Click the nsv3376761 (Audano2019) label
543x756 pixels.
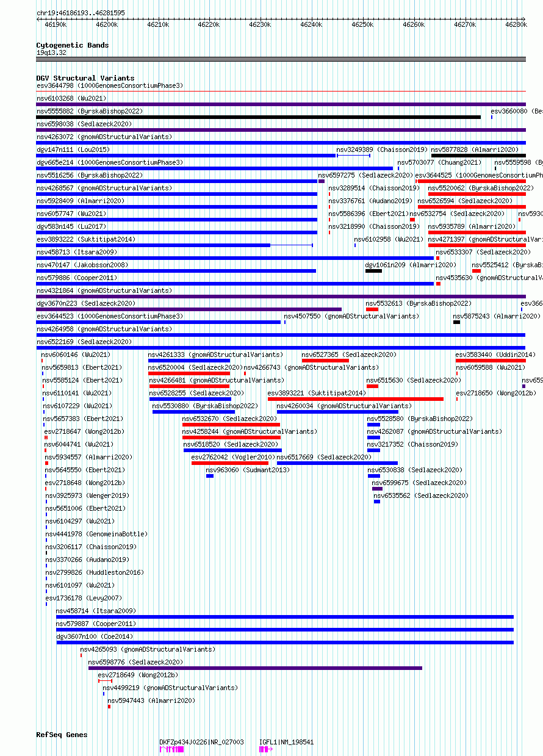click(370, 201)
